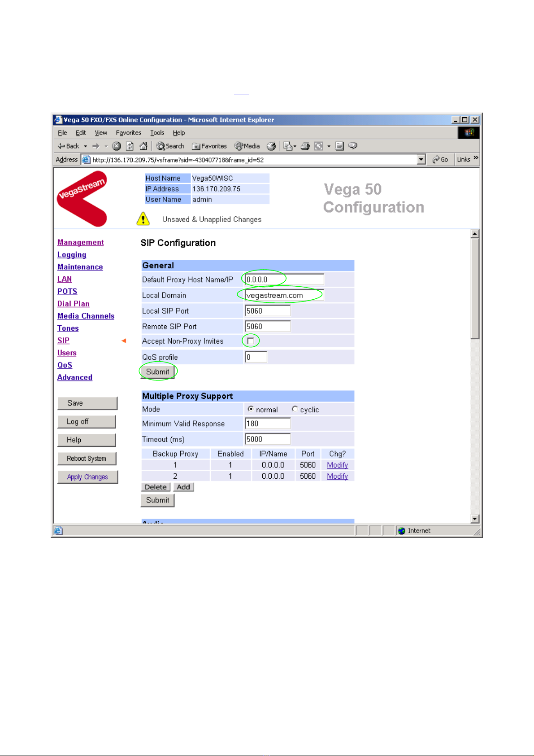534x756 pixels.
Task: Click the Reboot System button
Action: pyautogui.click(x=87, y=459)
